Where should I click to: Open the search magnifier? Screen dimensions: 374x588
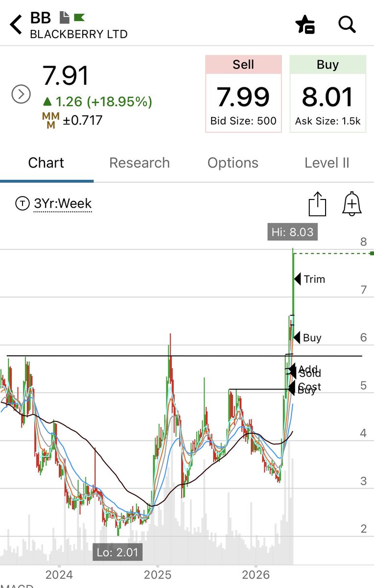(x=347, y=24)
